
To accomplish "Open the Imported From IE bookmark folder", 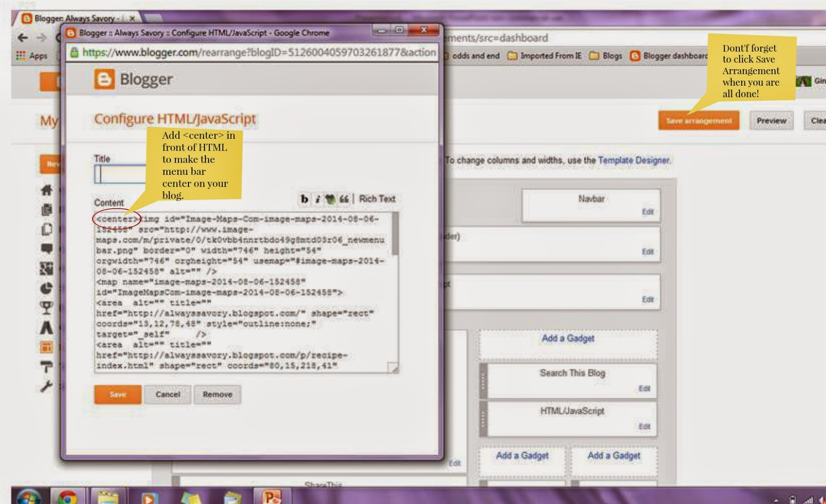I will point(545,56).
